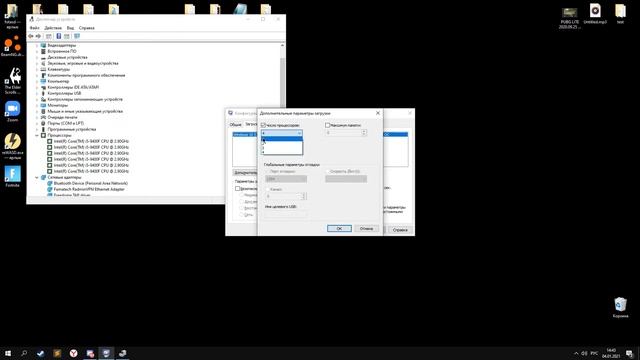Enable the Максимум памяти checkbox

click(327, 125)
